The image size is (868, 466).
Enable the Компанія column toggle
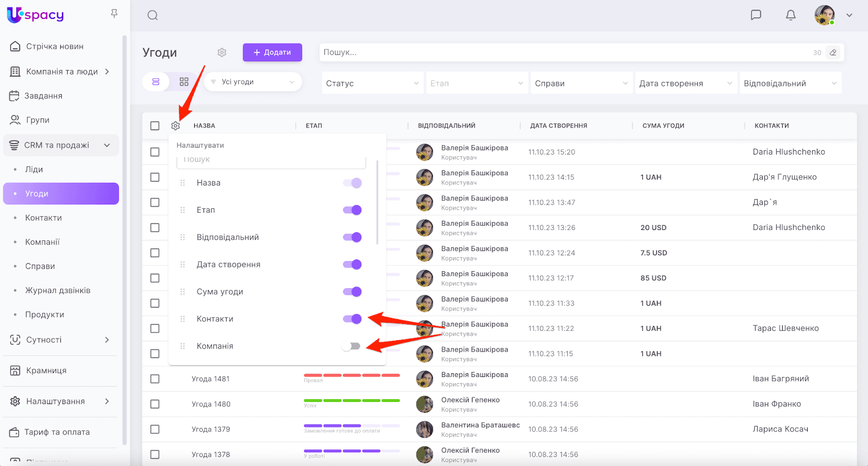point(352,346)
